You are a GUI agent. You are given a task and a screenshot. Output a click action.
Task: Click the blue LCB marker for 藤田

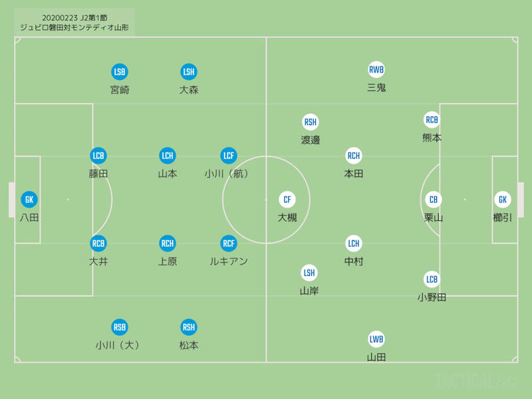98,156
